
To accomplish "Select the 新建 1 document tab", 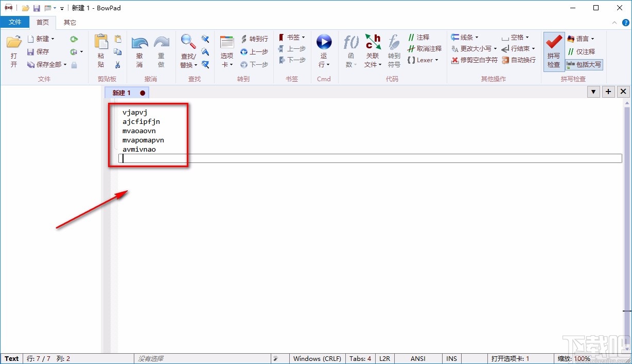I will click(x=127, y=93).
